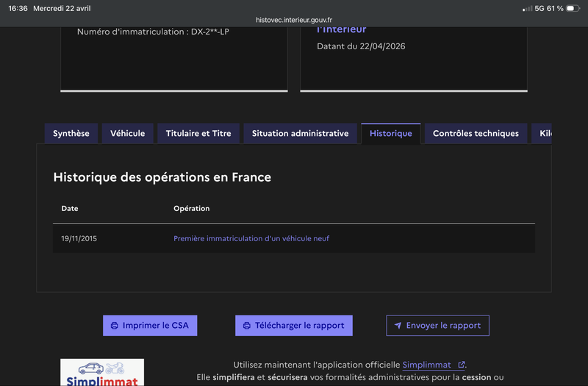Open the Contrôles techniques tab
This screenshot has width=588, height=386.
(476, 134)
